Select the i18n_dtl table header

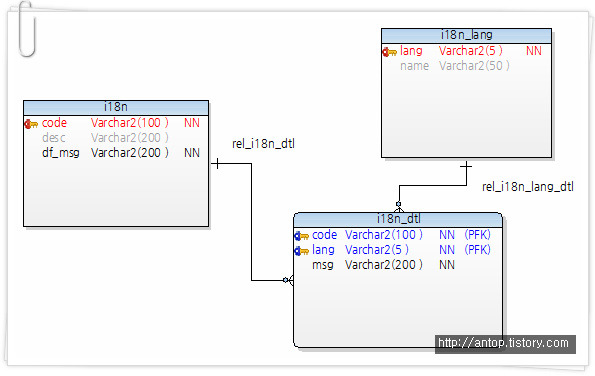point(398,220)
